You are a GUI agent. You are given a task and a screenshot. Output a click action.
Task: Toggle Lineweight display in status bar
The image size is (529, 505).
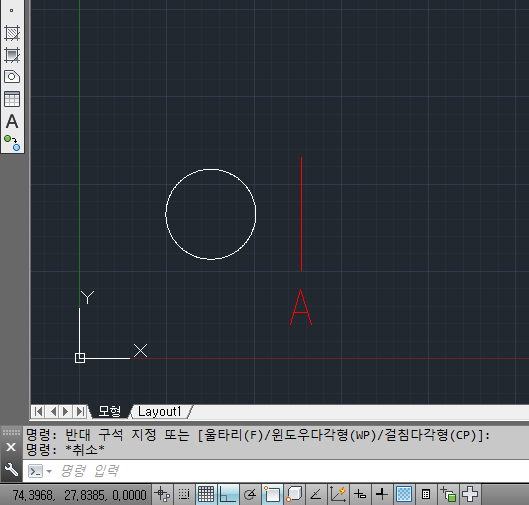382,495
